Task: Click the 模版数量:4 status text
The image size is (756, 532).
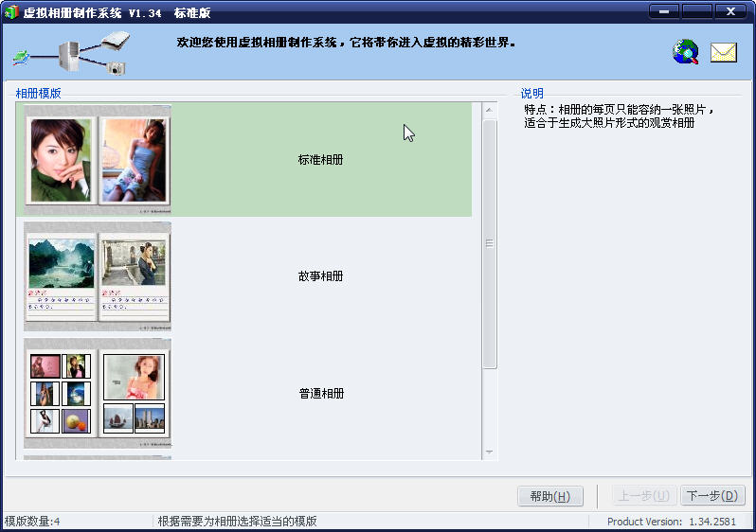Action: 32,522
